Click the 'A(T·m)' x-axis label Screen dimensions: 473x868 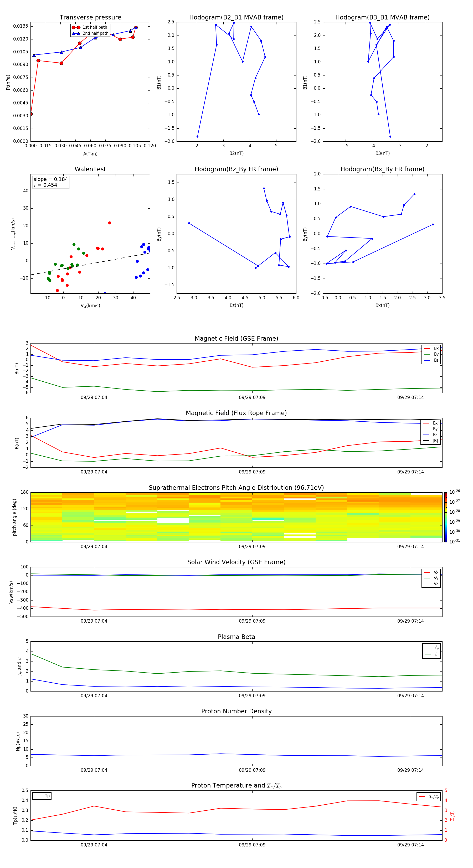point(90,154)
